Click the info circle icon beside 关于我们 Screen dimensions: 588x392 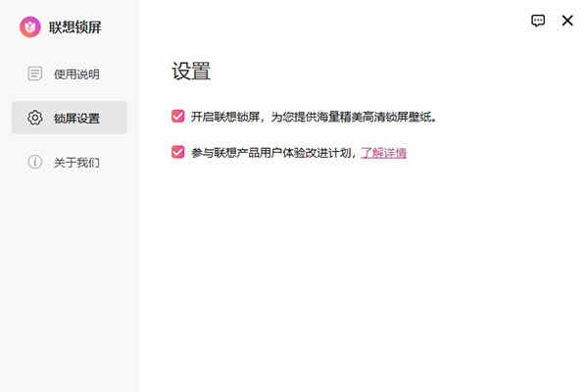click(35, 162)
